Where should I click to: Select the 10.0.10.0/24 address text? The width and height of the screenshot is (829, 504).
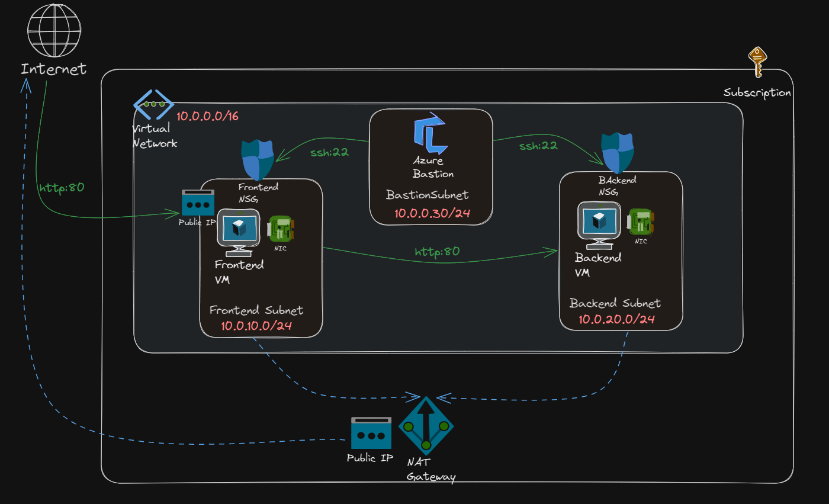pos(256,326)
